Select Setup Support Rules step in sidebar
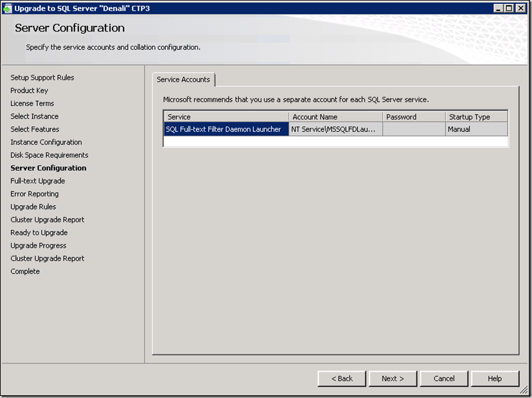This screenshot has height=398, width=532. point(42,78)
